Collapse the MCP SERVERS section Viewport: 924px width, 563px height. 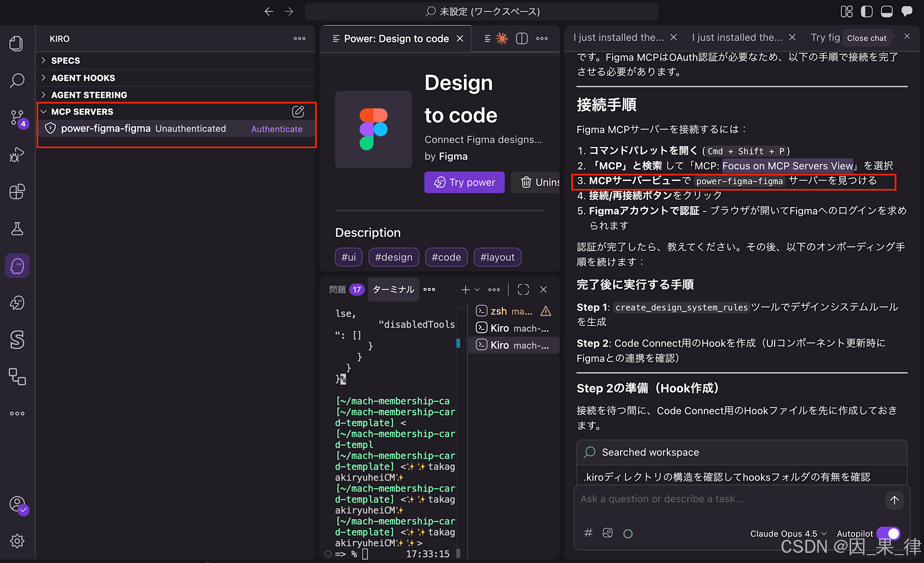(x=82, y=112)
